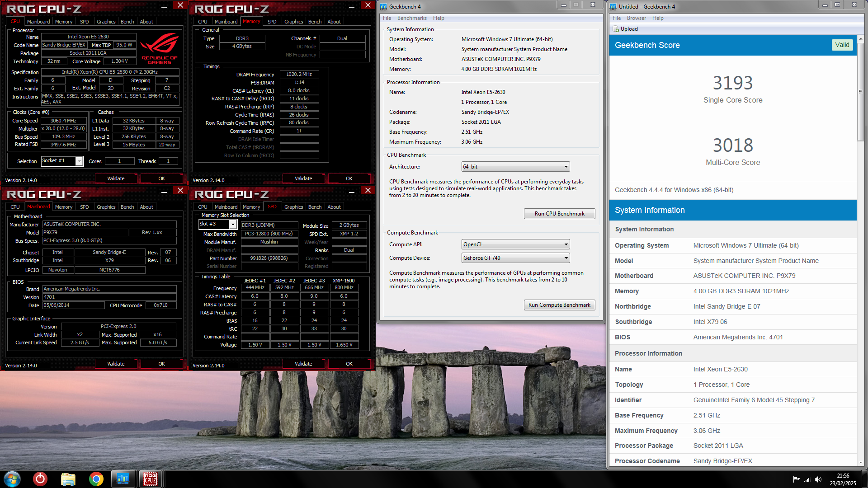
Task: Click Memory tab in top-left CPU-Z
Action: (x=64, y=22)
